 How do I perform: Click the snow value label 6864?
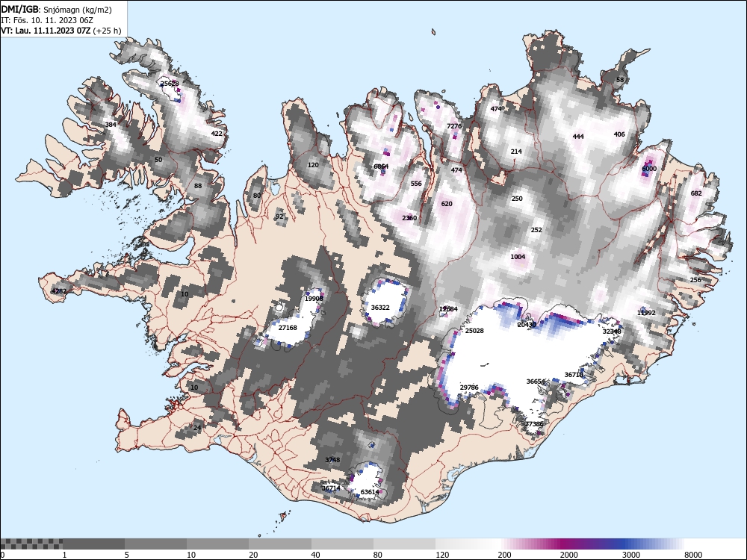pos(381,167)
